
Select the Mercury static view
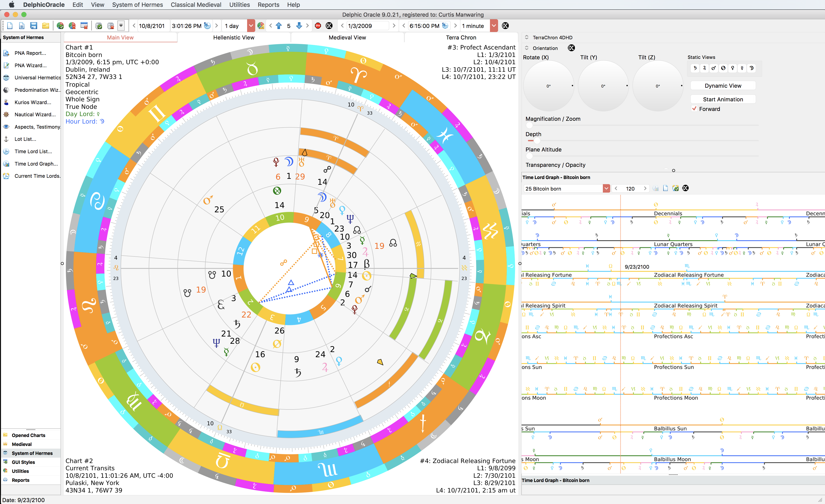click(742, 68)
